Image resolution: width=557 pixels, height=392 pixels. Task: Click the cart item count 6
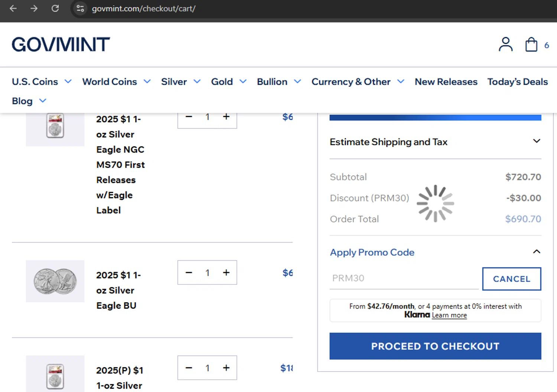coord(547,45)
